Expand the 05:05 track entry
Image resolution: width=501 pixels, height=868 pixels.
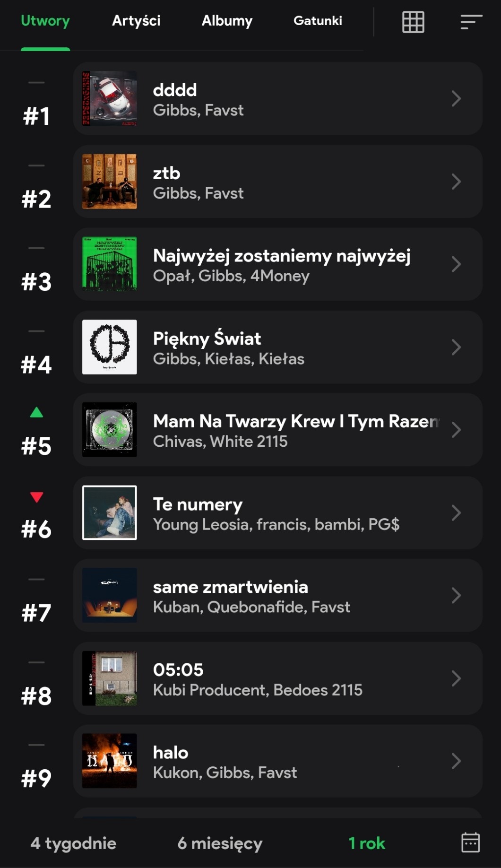pos(456,678)
